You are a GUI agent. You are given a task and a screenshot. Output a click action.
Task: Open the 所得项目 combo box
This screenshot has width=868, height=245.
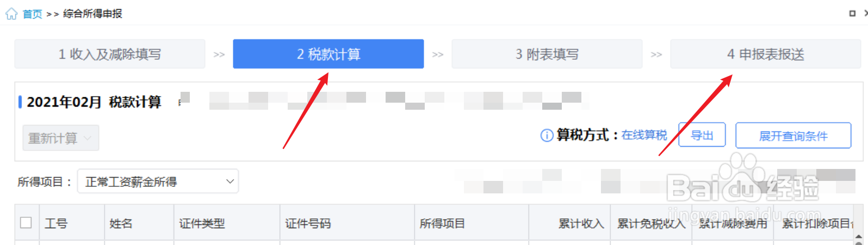[x=158, y=181]
